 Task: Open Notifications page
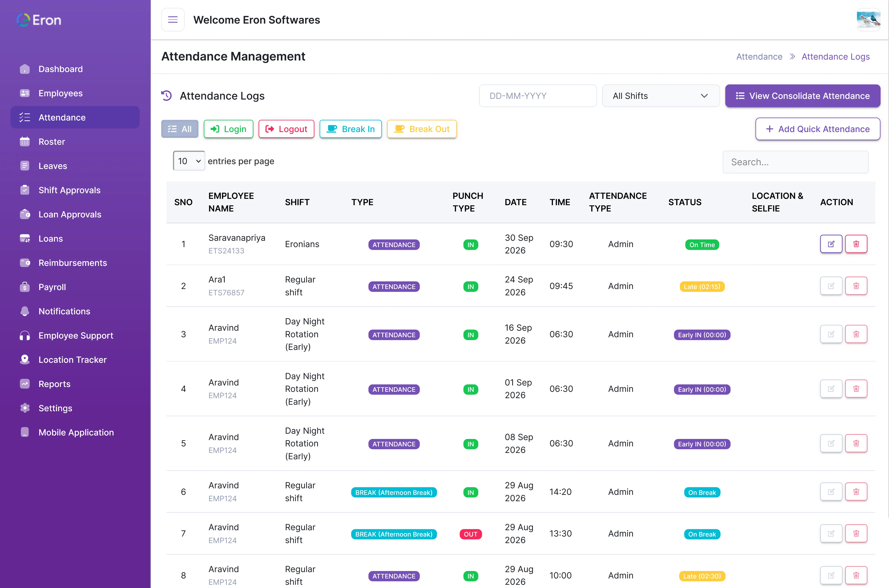pos(75,311)
